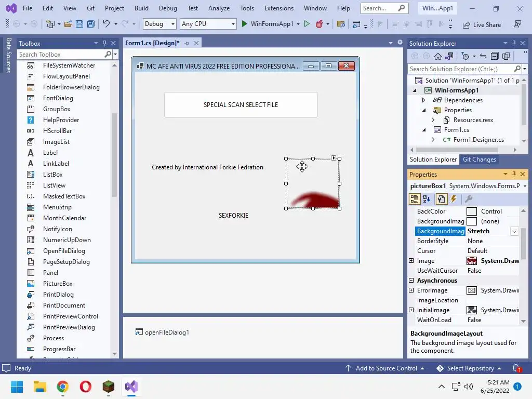This screenshot has width=532, height=399.
Task: Pin the Toolbox panel with auto-hide pin
Action: (x=104, y=43)
